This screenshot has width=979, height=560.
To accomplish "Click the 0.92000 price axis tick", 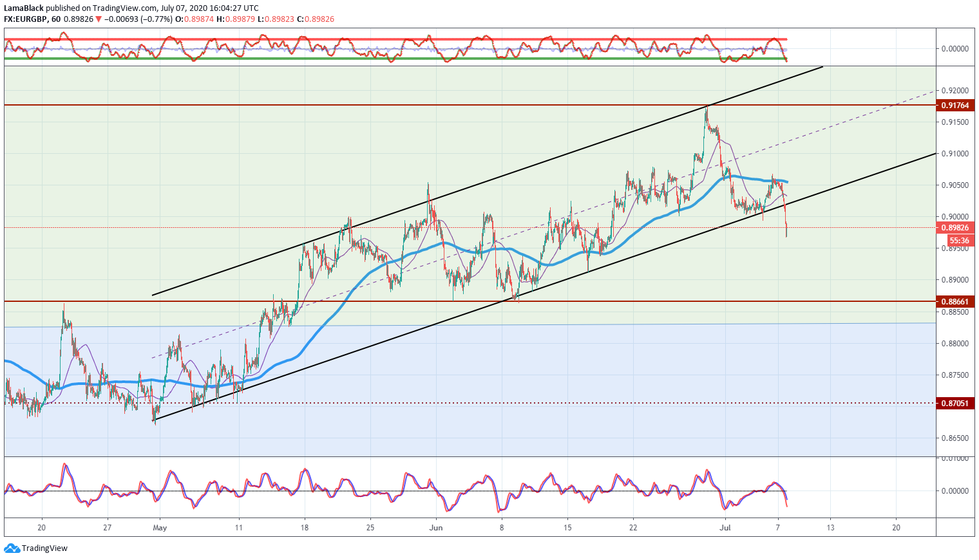I will pos(955,91).
